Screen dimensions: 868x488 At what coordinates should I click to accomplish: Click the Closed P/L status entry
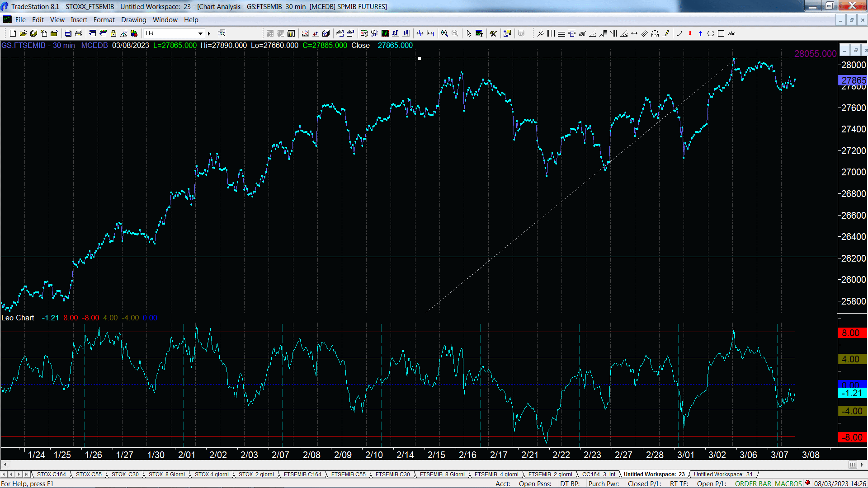point(644,484)
